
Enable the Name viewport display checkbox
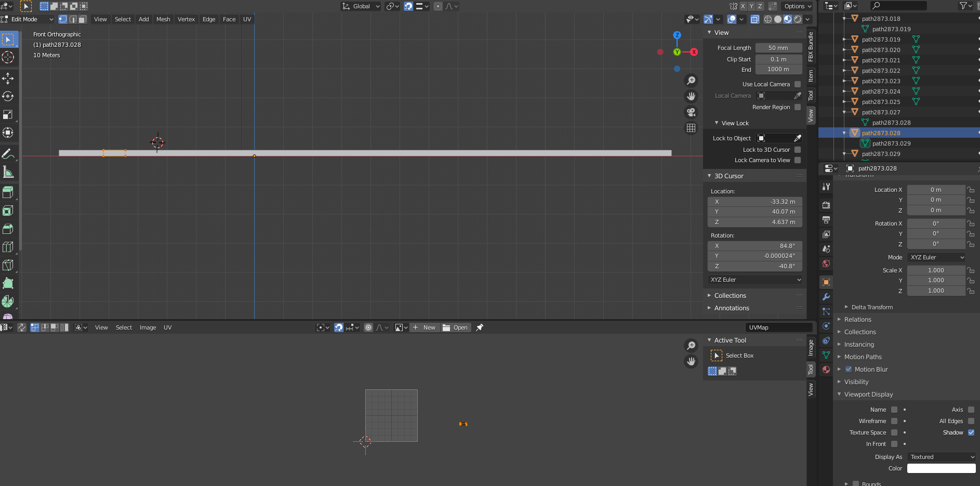click(x=894, y=410)
